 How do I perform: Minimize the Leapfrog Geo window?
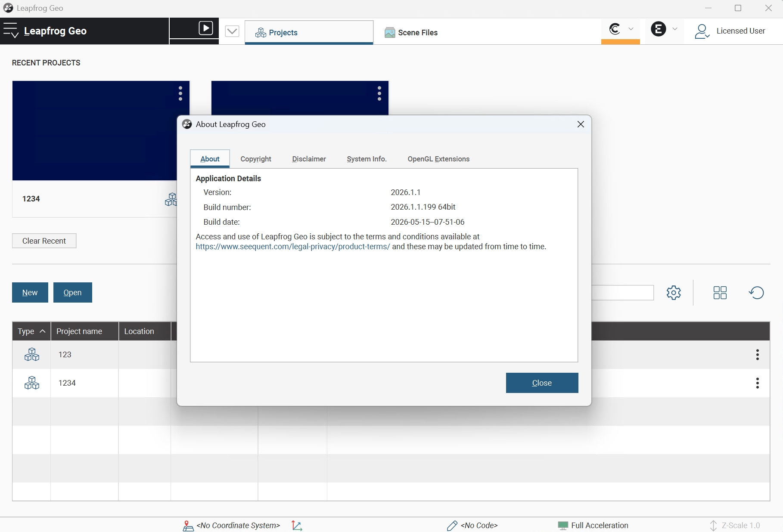708,8
